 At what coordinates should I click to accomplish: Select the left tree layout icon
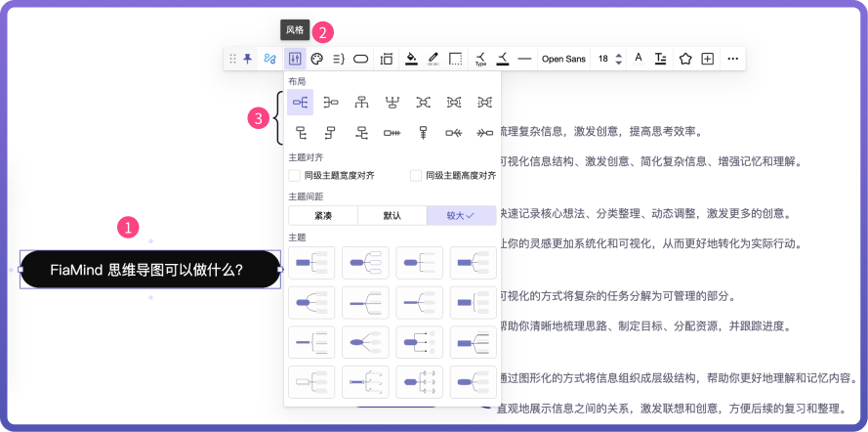(x=330, y=132)
